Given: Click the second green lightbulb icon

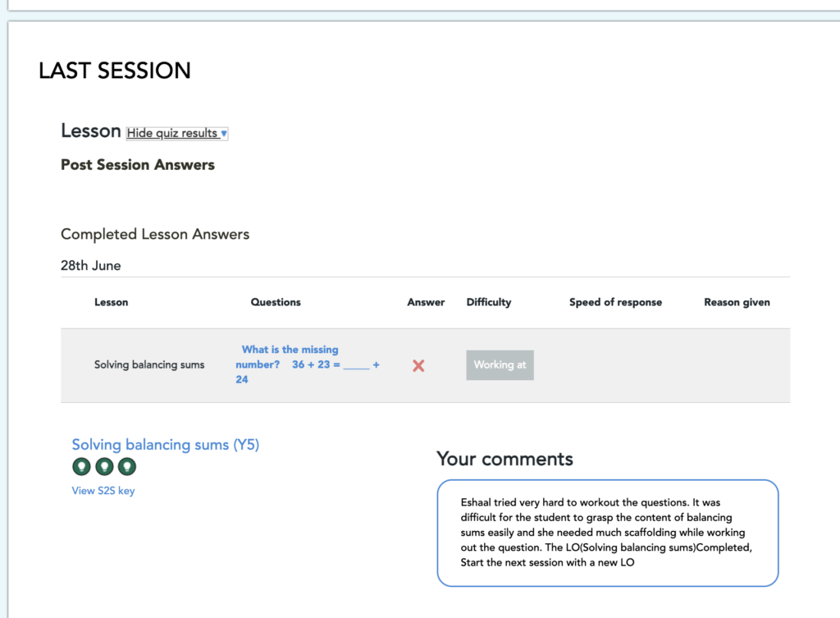Looking at the screenshot, I should 104,466.
